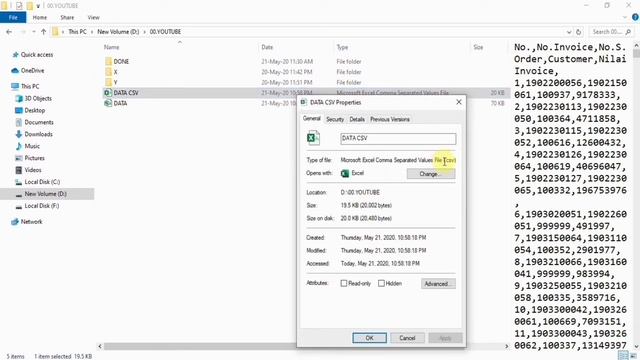Select OneDrive in navigation pane
The image size is (640, 360).
point(32,71)
